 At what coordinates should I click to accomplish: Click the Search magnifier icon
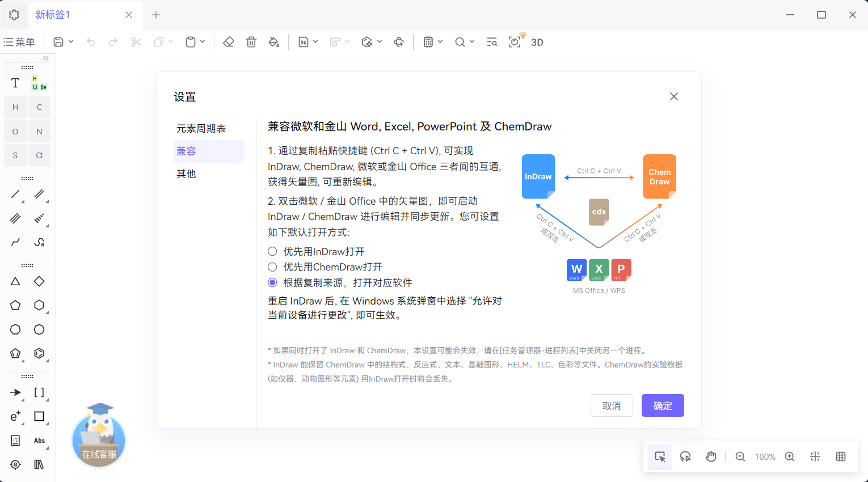460,42
